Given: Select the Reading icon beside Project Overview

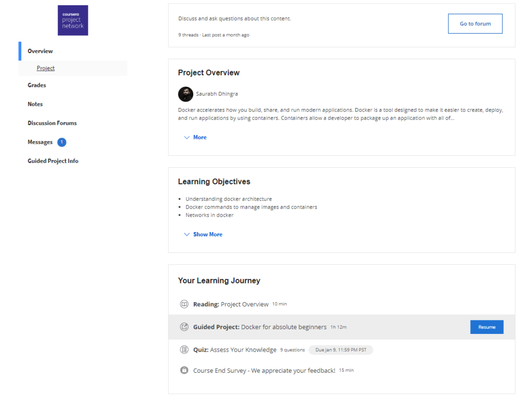Looking at the screenshot, I should tap(184, 304).
